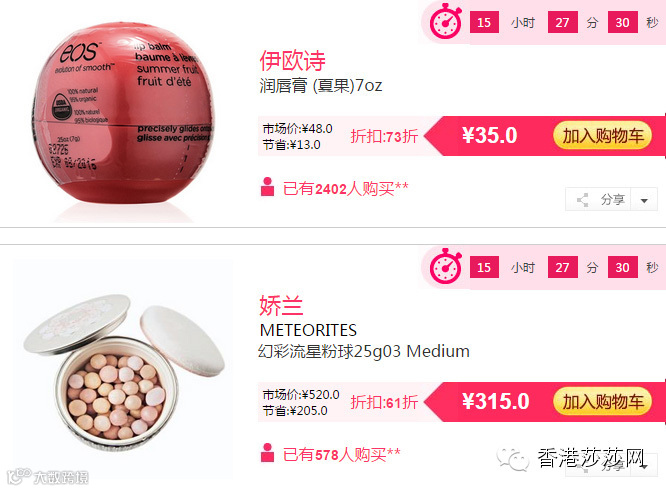Add Meteorites powder pearls to cart
The height and width of the screenshot is (491, 666).
[x=602, y=402]
